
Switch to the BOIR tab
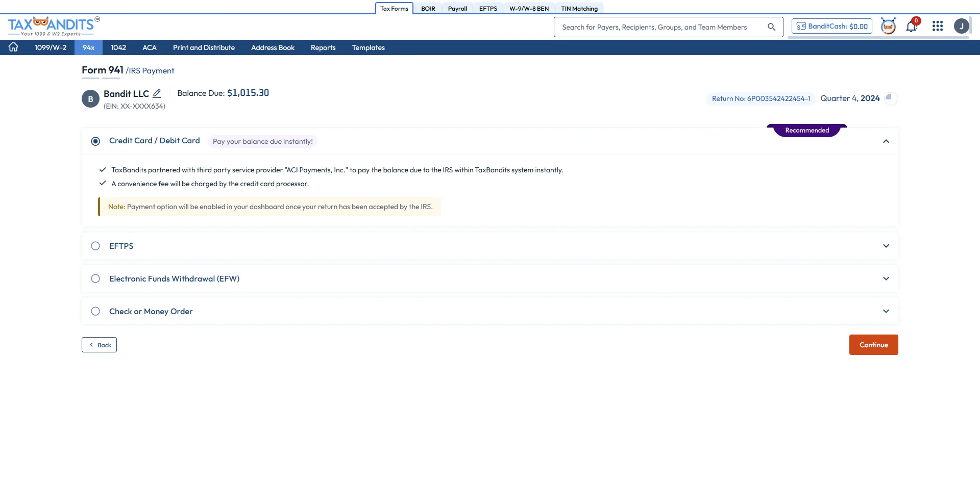coord(428,9)
